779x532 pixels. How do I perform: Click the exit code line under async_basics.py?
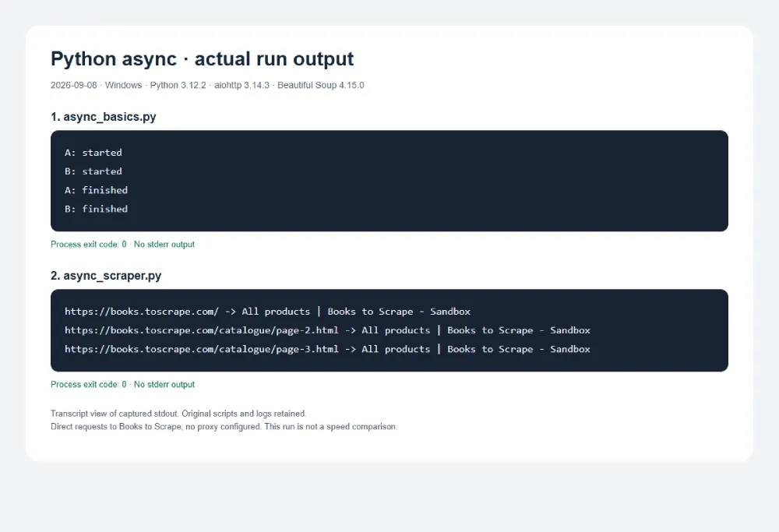[x=123, y=245]
